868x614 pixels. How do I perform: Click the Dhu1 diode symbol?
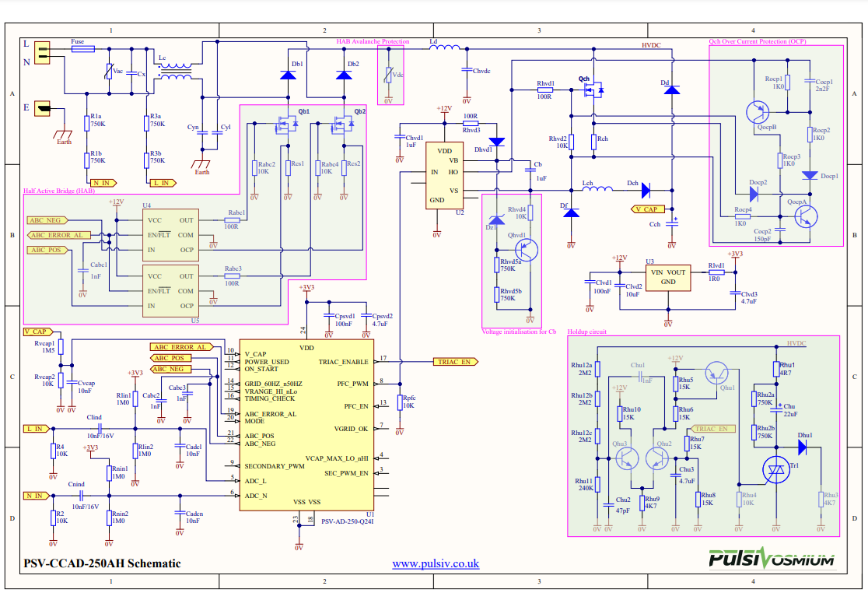pos(802,447)
